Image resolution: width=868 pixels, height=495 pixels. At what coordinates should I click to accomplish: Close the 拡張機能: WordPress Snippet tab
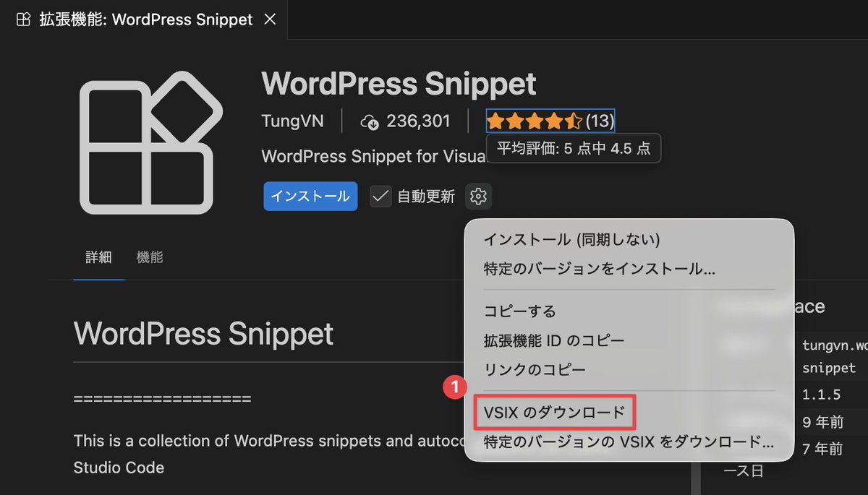270,20
